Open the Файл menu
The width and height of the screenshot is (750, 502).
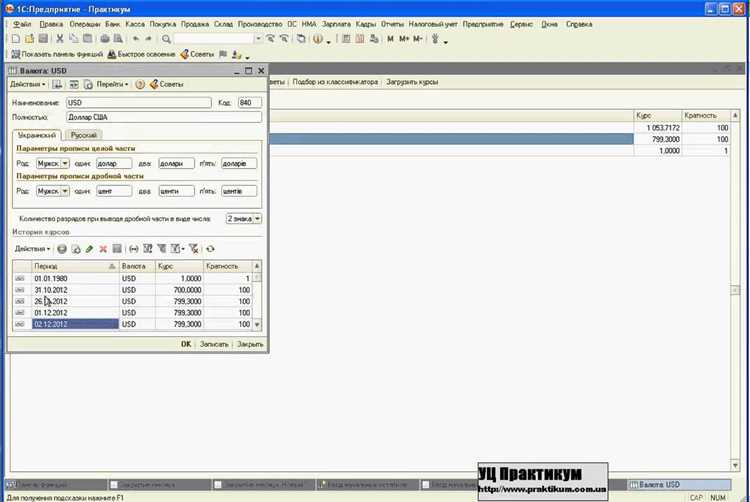tap(22, 24)
